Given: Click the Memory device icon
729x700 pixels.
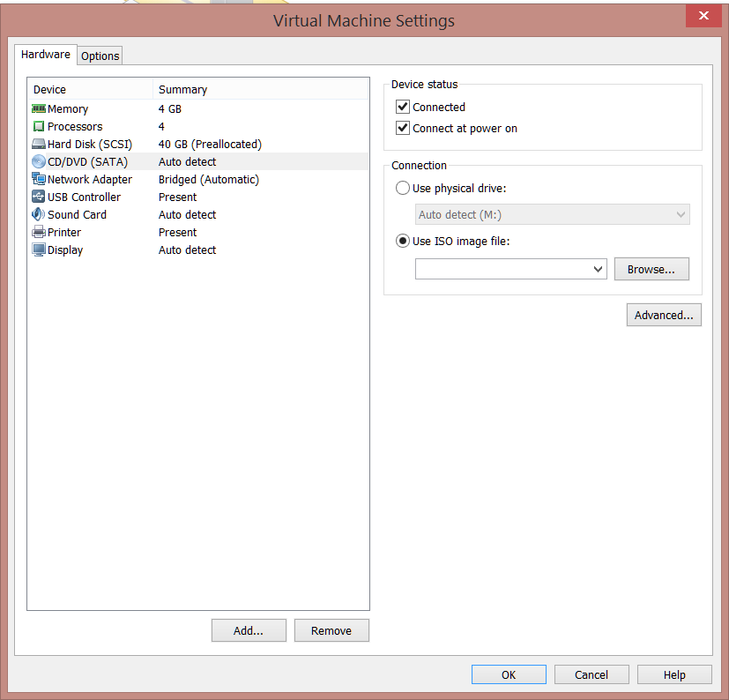Looking at the screenshot, I should tap(39, 108).
